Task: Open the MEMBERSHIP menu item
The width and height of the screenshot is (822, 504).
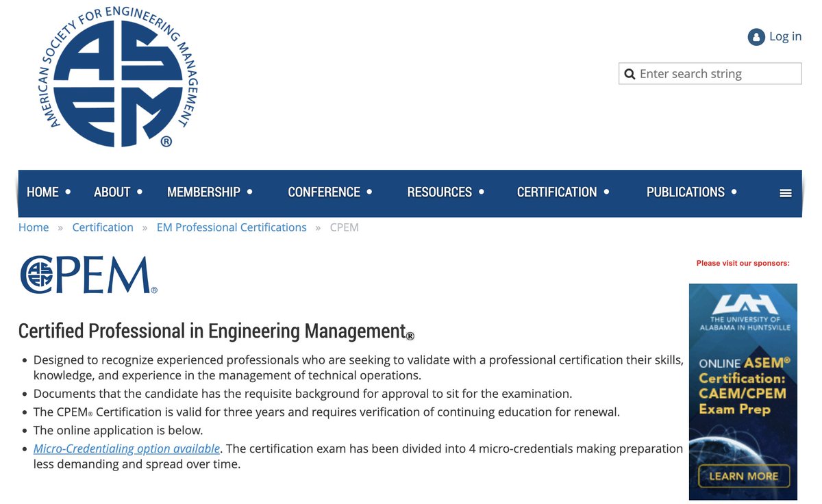Action: tap(203, 192)
